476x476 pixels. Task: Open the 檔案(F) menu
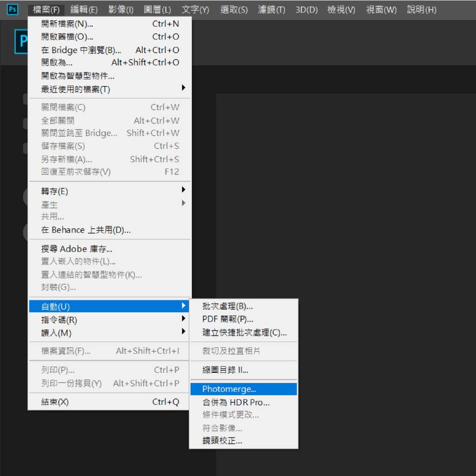pos(46,10)
